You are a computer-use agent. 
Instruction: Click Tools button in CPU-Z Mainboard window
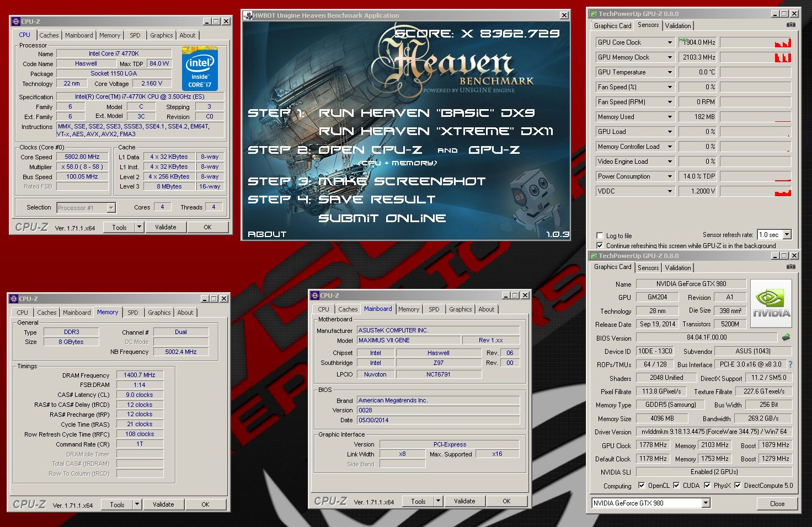pos(418,501)
